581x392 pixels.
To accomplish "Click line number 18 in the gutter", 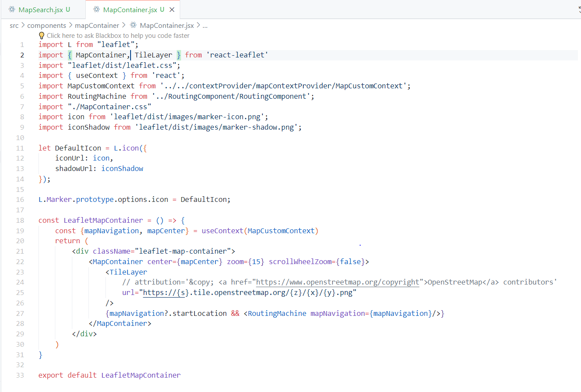I will point(20,221).
